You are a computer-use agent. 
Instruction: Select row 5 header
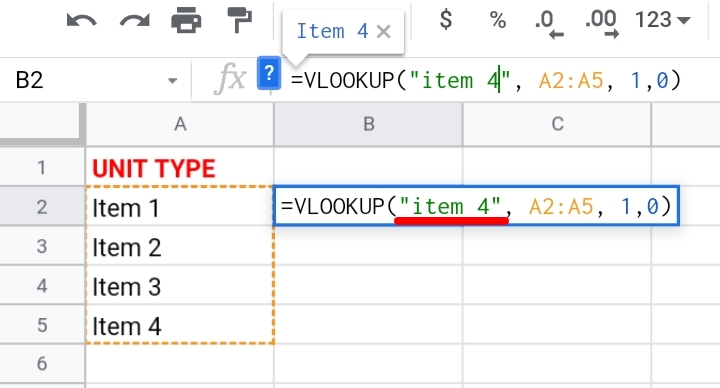[42, 325]
